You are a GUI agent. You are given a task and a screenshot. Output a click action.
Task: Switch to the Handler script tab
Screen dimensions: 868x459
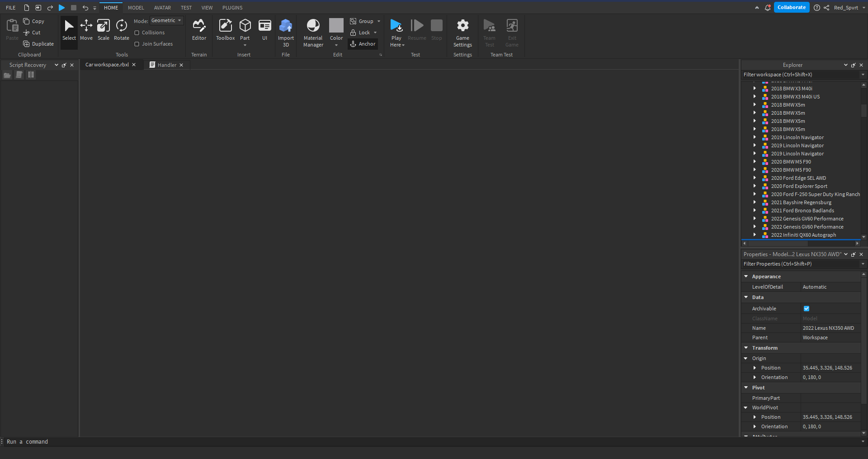(167, 65)
